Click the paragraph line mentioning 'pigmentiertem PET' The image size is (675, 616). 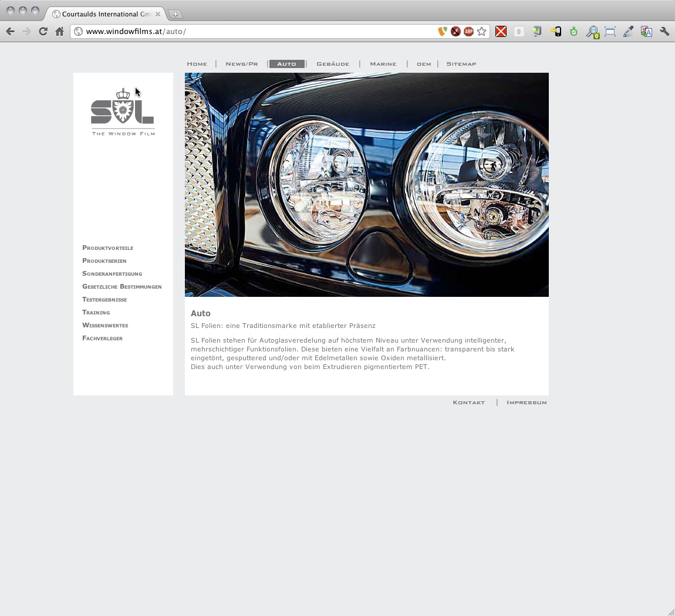(310, 367)
